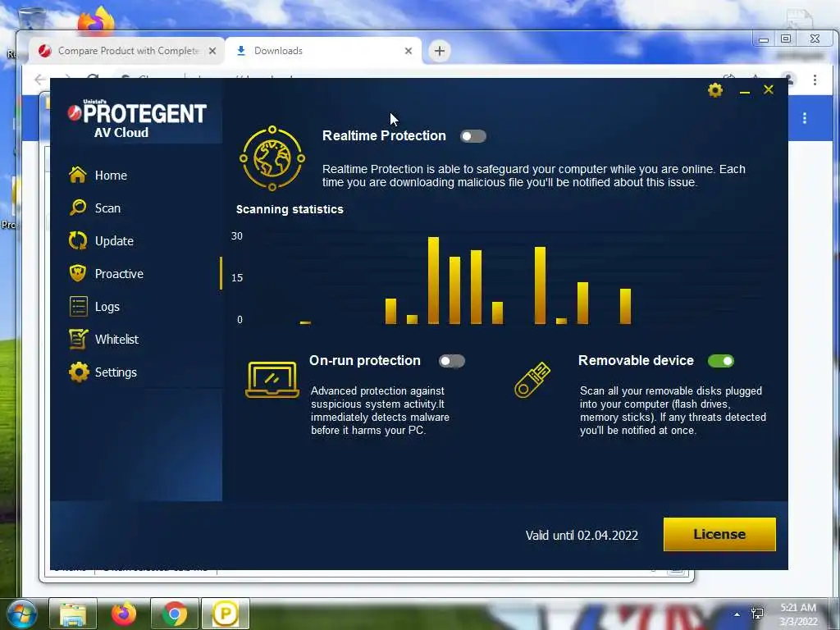Click the yellow License button

[x=719, y=534]
